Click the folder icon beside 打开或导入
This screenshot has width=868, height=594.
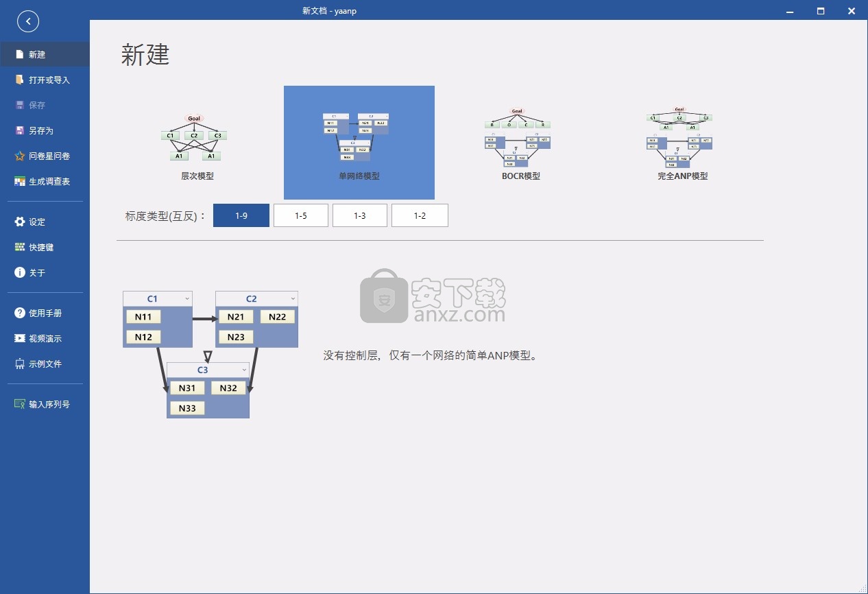click(20, 80)
